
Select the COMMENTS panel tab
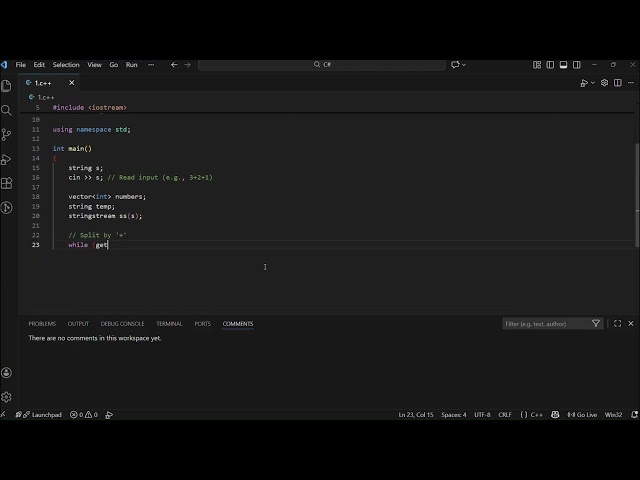pos(238,324)
